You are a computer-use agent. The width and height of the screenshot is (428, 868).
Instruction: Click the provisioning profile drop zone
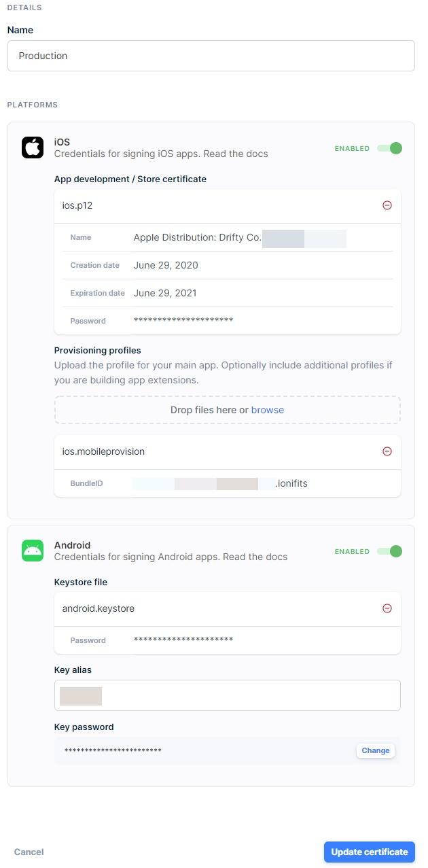[227, 410]
